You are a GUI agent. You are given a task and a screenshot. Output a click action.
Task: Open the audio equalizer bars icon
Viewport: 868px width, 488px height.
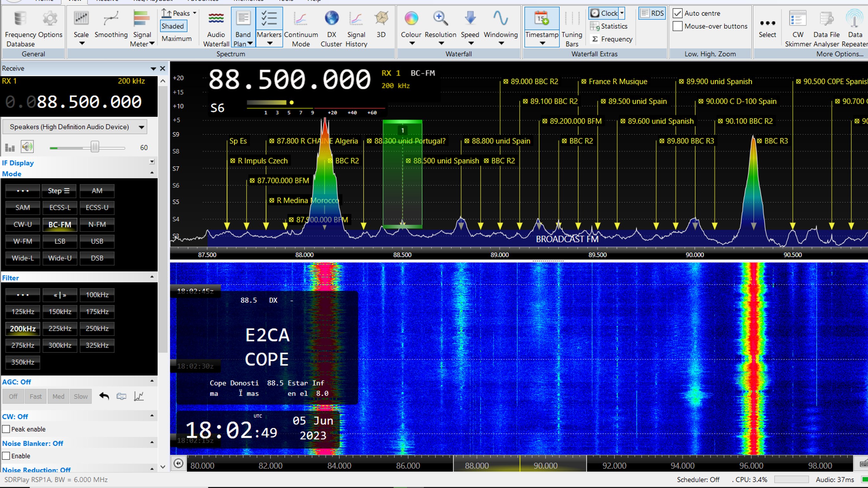tap(10, 147)
